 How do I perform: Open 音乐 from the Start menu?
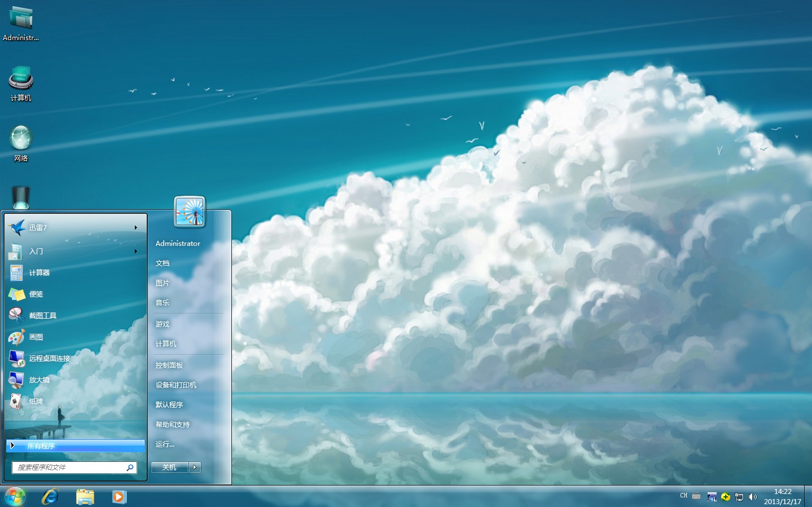click(163, 302)
